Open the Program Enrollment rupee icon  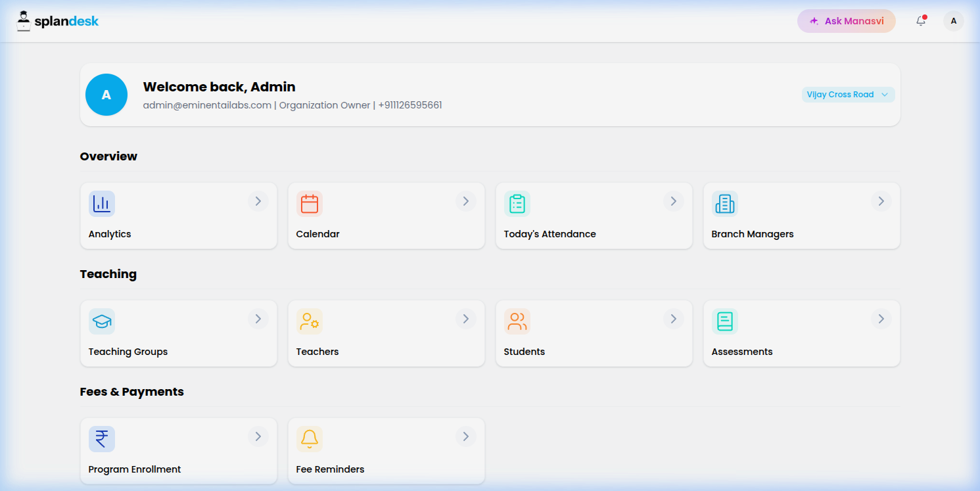(102, 439)
